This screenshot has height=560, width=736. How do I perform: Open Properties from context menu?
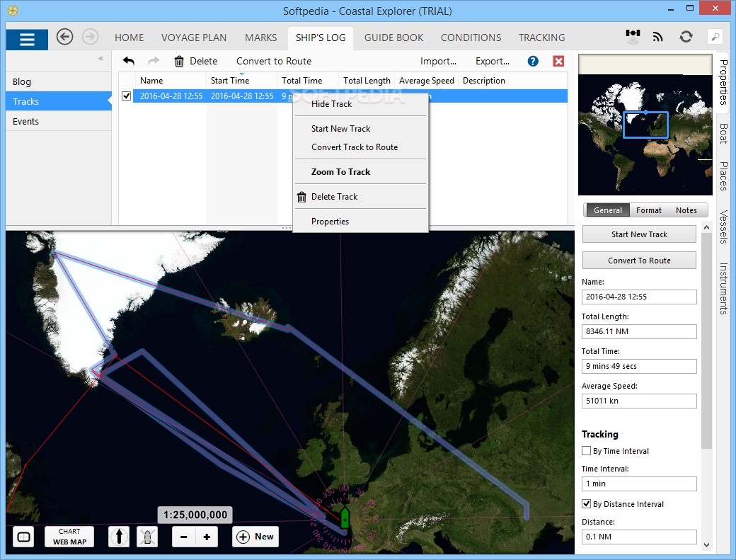point(360,222)
